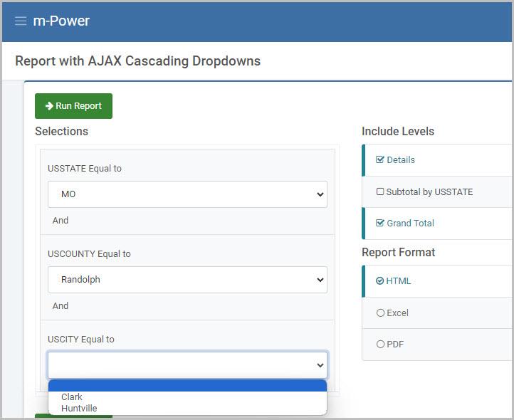
Task: Click the USSTATE Equal to label
Action: pos(85,169)
